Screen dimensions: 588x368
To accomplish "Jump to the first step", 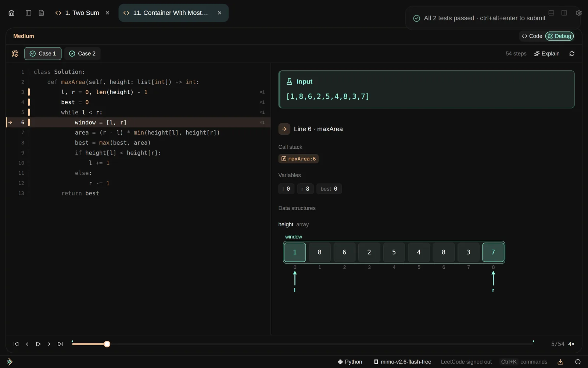I will point(16,344).
